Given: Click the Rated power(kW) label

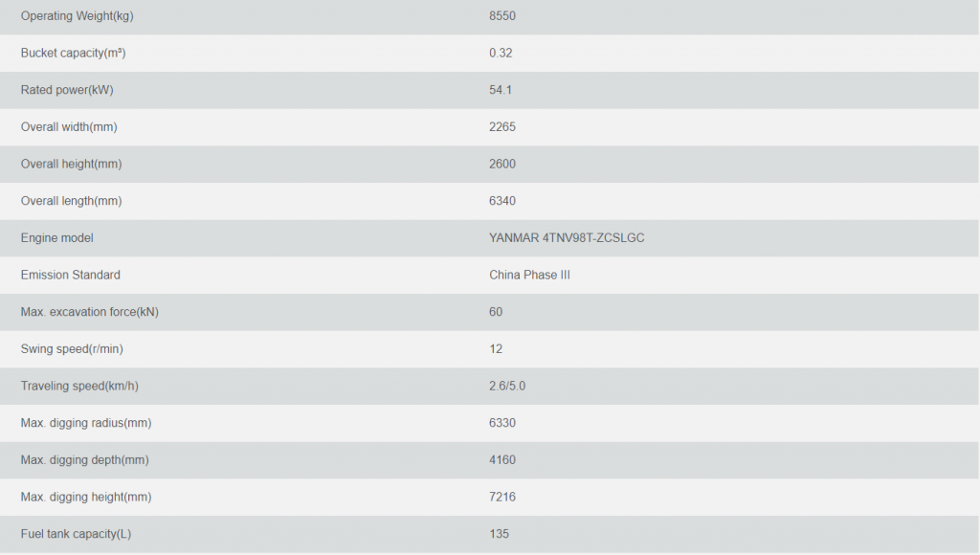Looking at the screenshot, I should tap(67, 90).
